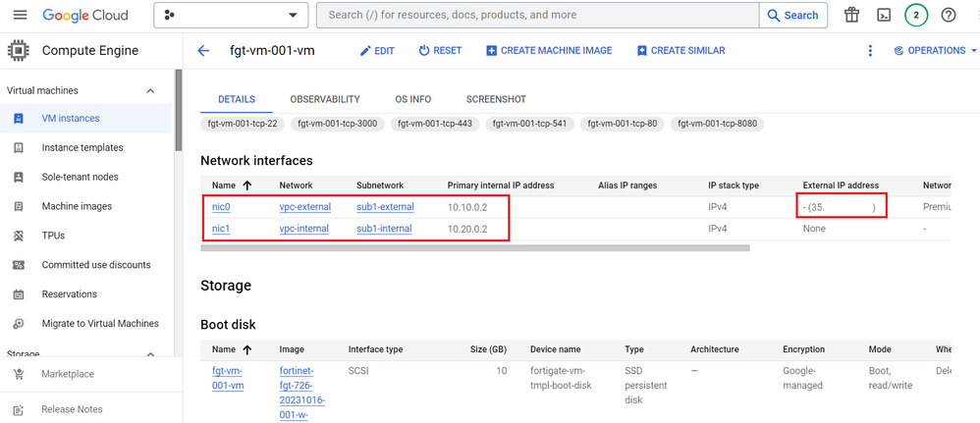Open the project selector dropdown

coord(231,16)
